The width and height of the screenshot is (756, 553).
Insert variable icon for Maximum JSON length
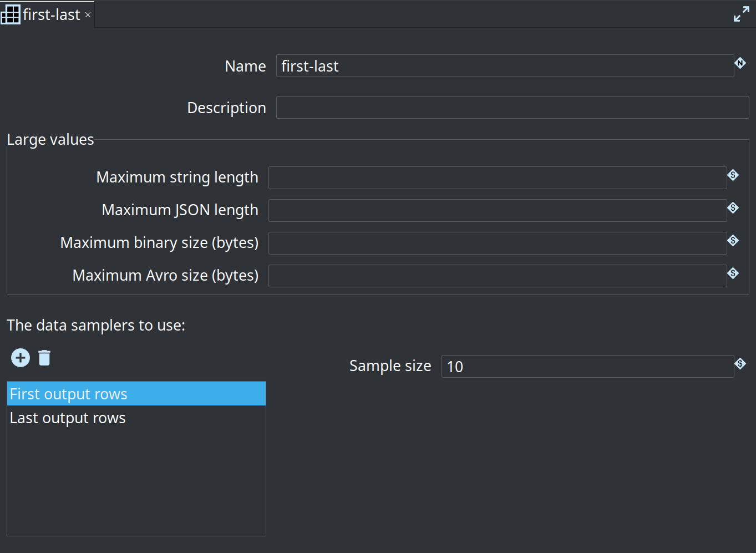click(x=733, y=208)
